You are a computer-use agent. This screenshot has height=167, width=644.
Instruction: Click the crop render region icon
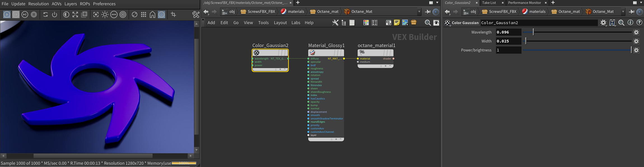pyautogui.click(x=173, y=15)
